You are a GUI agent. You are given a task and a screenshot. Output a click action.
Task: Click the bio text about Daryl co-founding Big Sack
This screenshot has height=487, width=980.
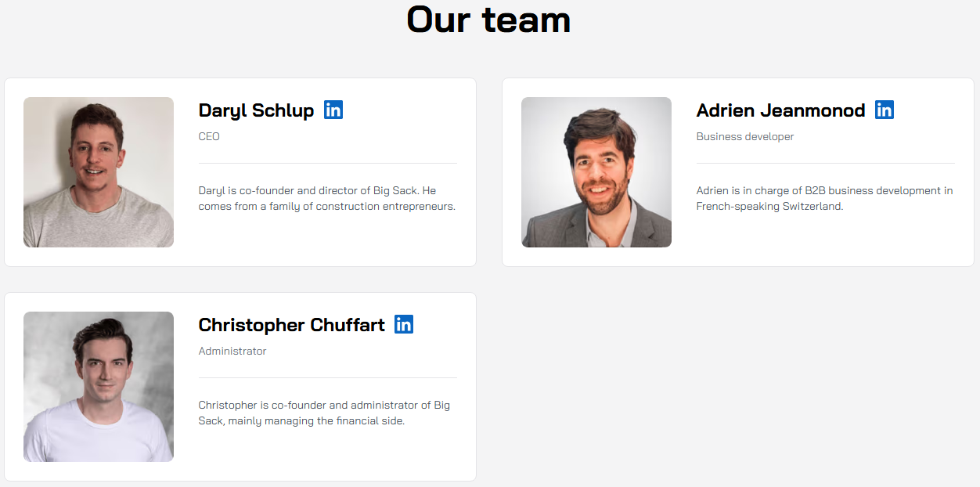(326, 199)
